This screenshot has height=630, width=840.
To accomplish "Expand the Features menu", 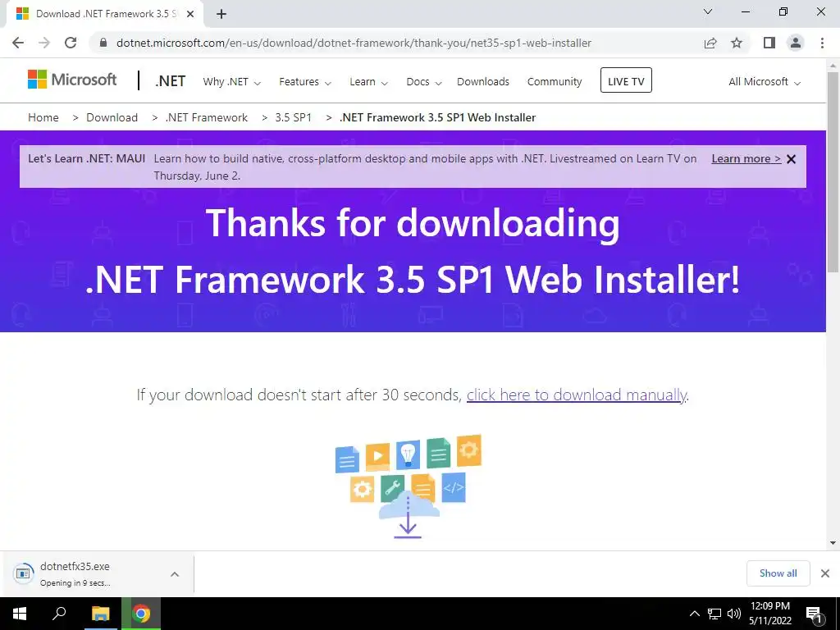I will [305, 82].
